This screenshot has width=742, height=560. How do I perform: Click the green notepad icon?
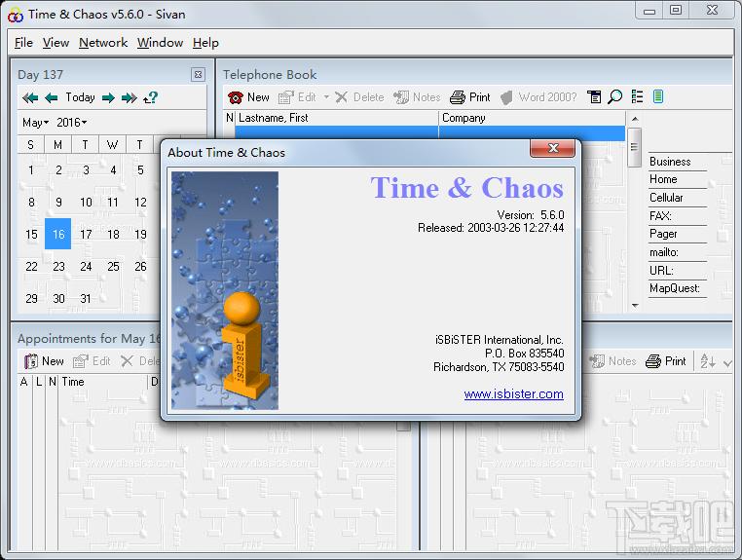click(x=657, y=97)
